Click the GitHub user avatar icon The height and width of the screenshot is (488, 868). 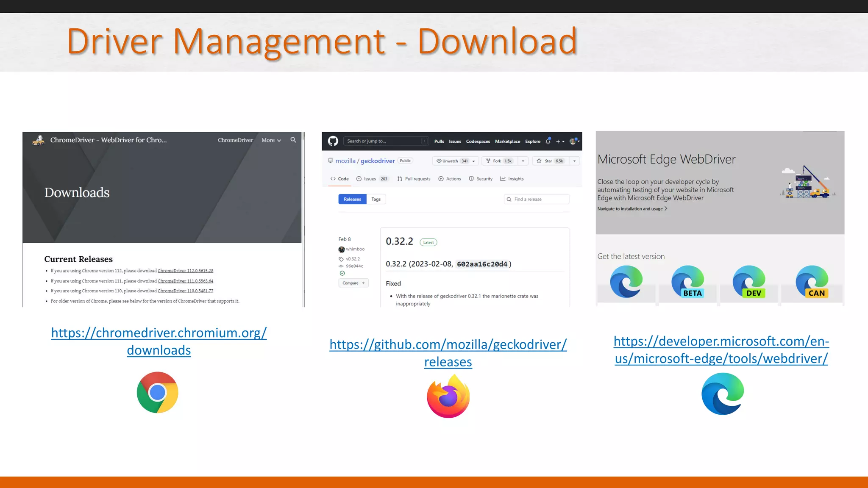coord(573,141)
